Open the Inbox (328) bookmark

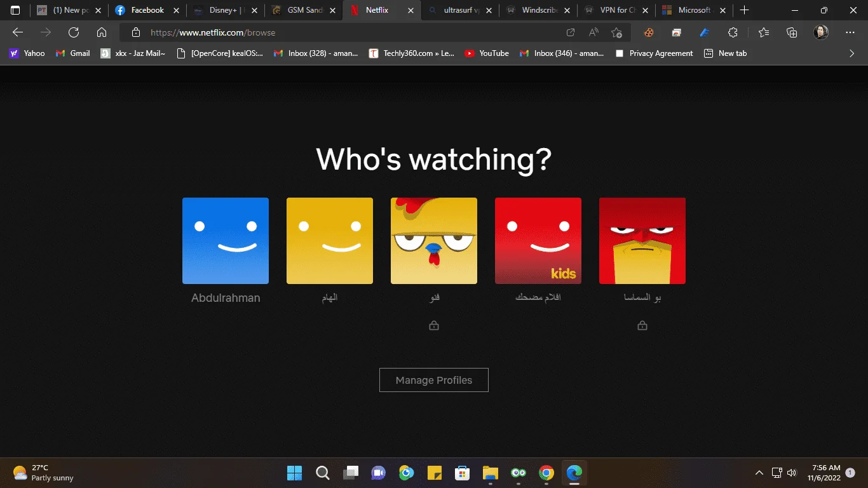click(316, 53)
